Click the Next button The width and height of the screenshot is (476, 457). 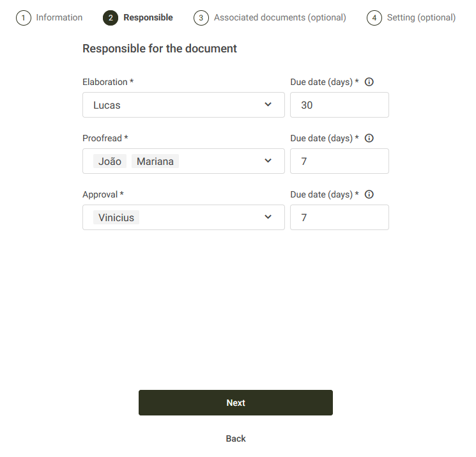[x=236, y=403]
